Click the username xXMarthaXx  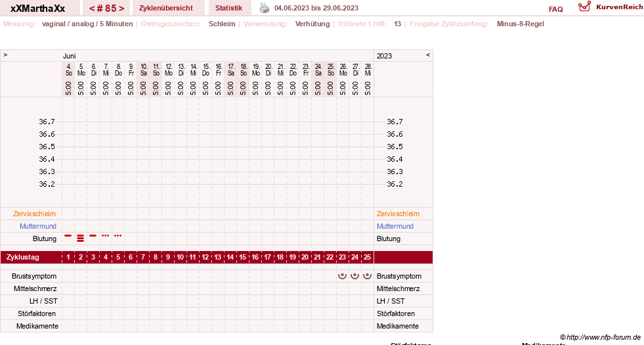(x=38, y=9)
